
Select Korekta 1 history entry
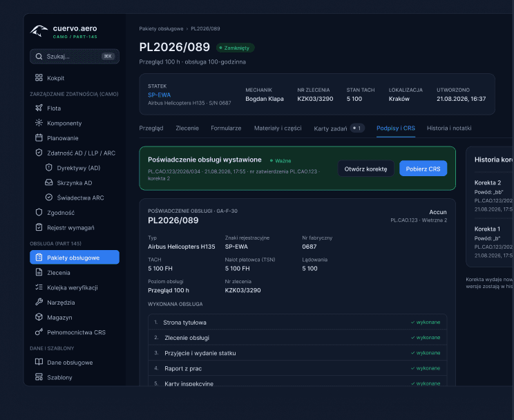494,242
